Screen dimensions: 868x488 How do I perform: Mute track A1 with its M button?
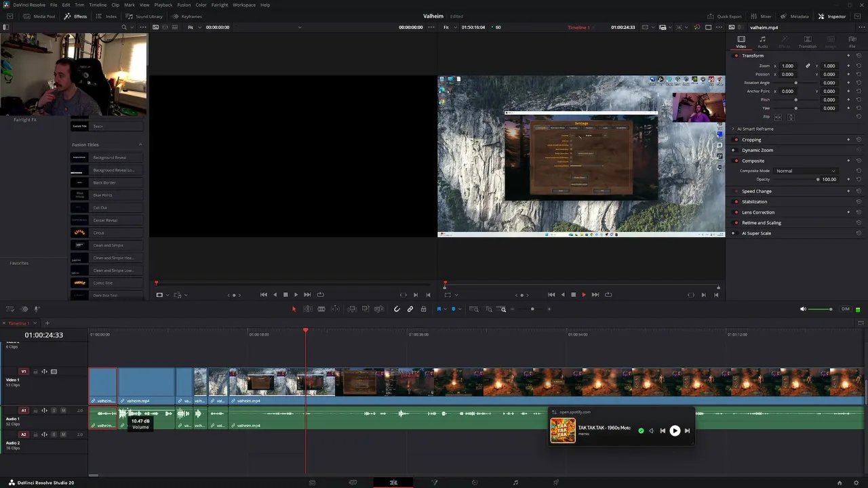[64, 410]
